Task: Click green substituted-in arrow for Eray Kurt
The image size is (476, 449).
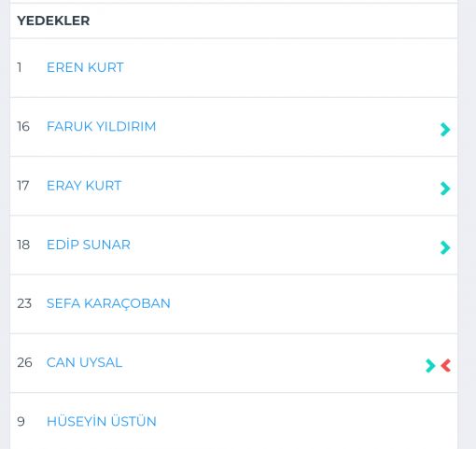Action: coord(445,189)
